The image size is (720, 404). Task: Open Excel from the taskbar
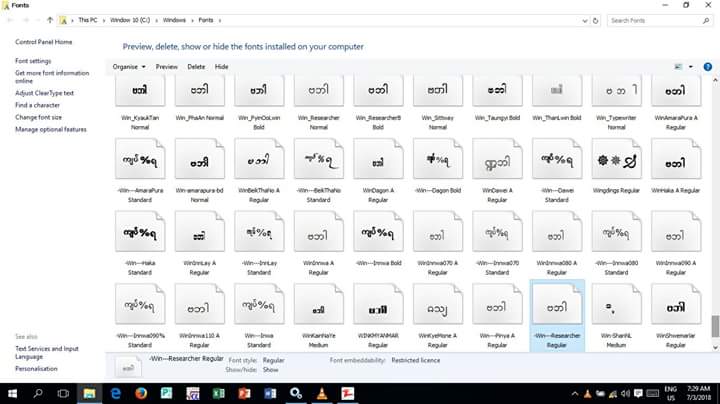(219, 393)
